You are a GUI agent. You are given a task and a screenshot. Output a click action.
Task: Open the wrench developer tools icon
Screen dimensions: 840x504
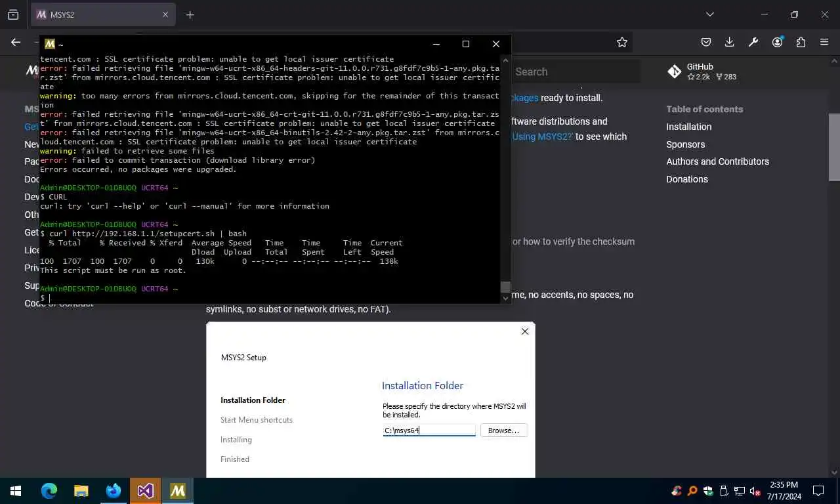(753, 42)
